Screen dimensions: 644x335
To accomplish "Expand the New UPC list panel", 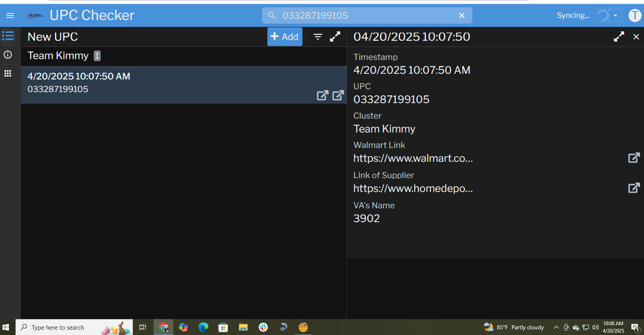I will click(x=335, y=37).
